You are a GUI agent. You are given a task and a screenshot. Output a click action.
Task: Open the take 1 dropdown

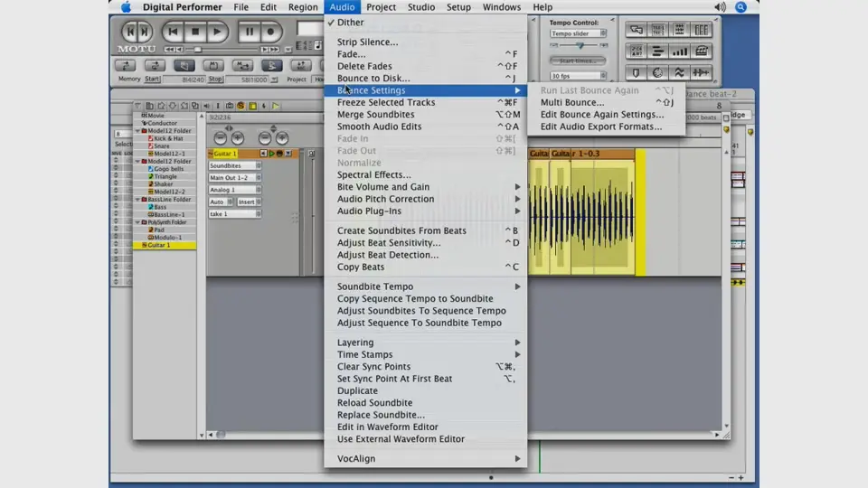(x=235, y=213)
